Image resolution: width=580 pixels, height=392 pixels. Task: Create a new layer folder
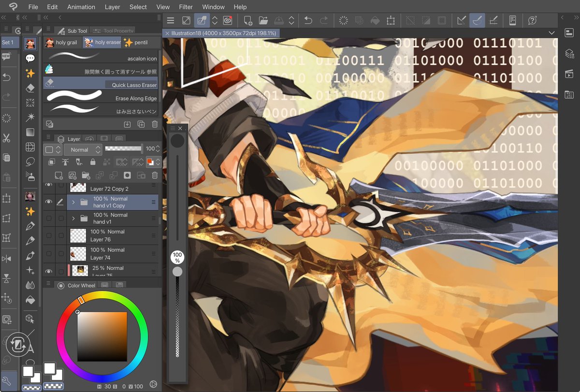coord(86,175)
